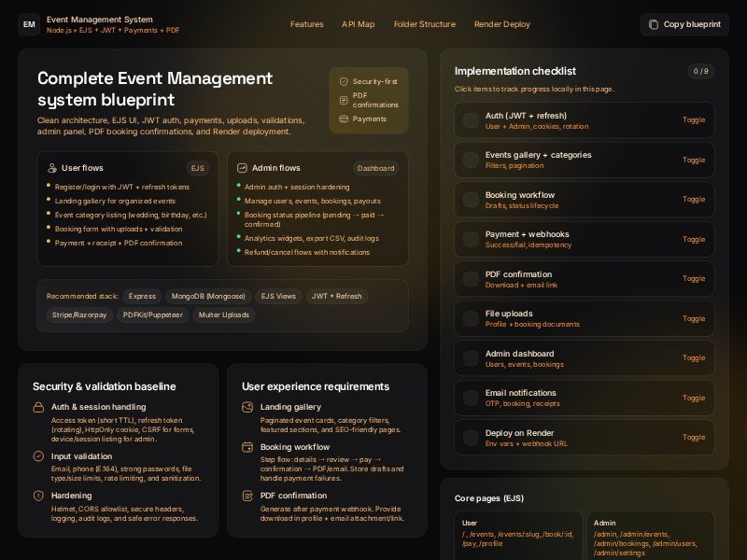Viewport: 747px width, 560px height.
Task: Toggle the Deploy on Render checklist item
Action: click(693, 438)
